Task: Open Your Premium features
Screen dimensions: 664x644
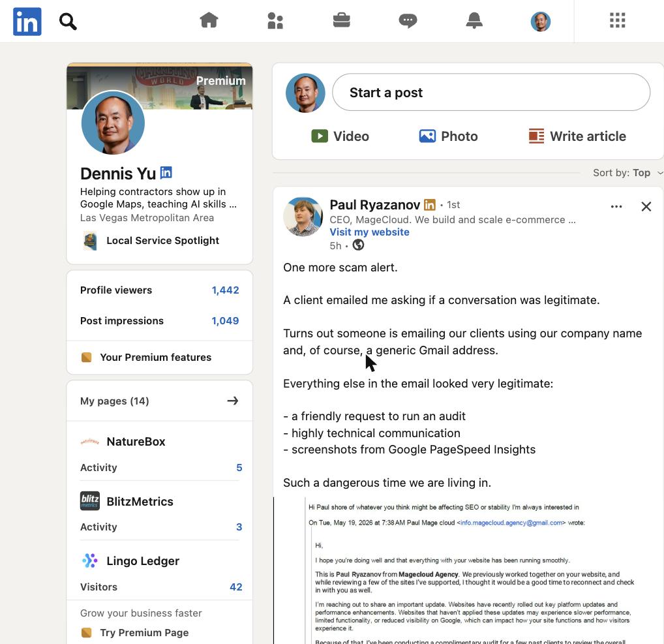Action: [x=155, y=358]
